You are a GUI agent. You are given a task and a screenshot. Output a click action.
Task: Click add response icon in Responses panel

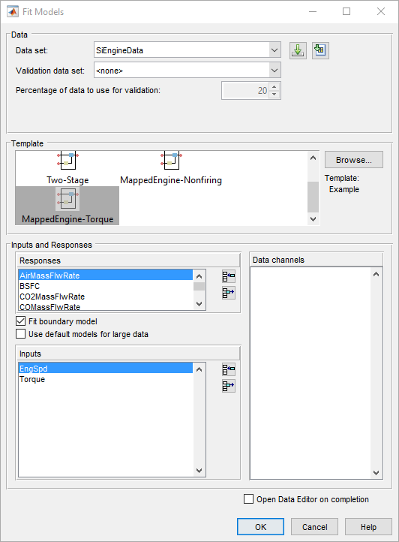tap(229, 276)
